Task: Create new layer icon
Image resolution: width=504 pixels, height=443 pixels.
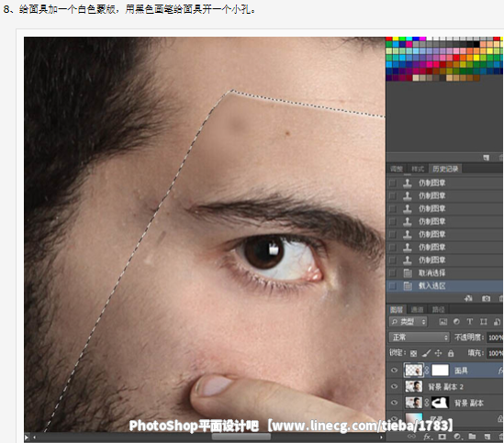Action: [487, 437]
